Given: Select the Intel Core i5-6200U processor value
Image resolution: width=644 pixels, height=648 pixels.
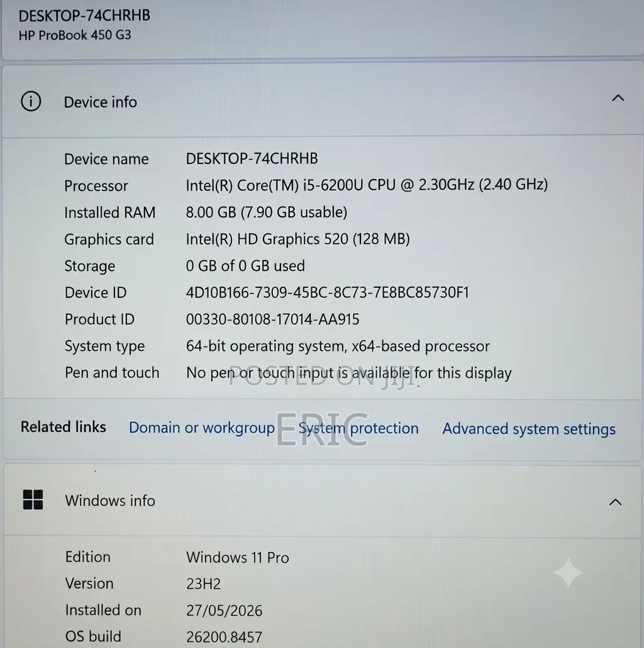Looking at the screenshot, I should click(367, 185).
